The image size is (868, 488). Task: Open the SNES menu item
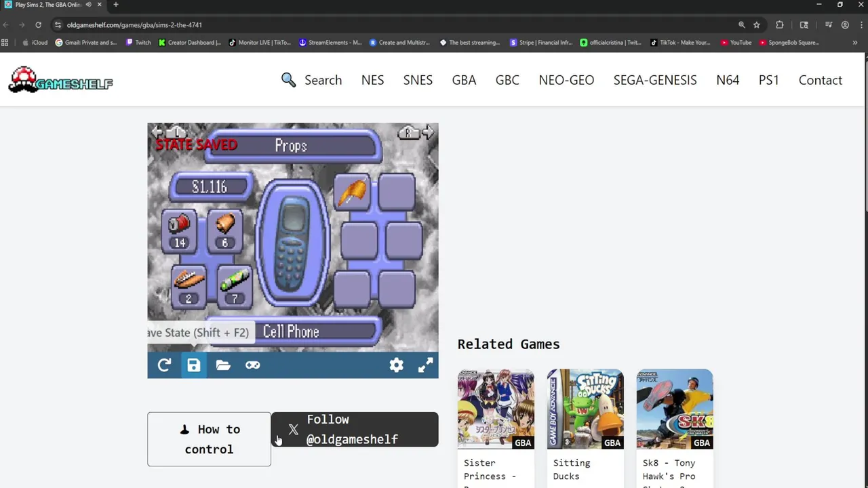coord(418,80)
